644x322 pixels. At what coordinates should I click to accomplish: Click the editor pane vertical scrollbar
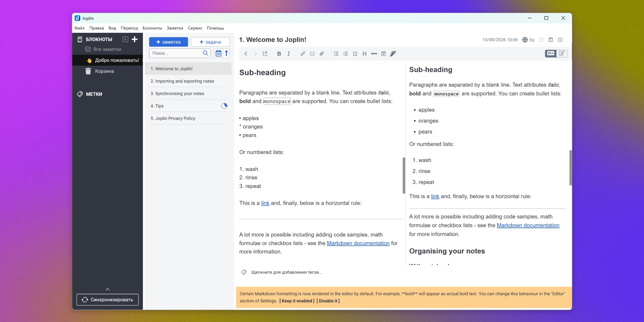coord(404,175)
